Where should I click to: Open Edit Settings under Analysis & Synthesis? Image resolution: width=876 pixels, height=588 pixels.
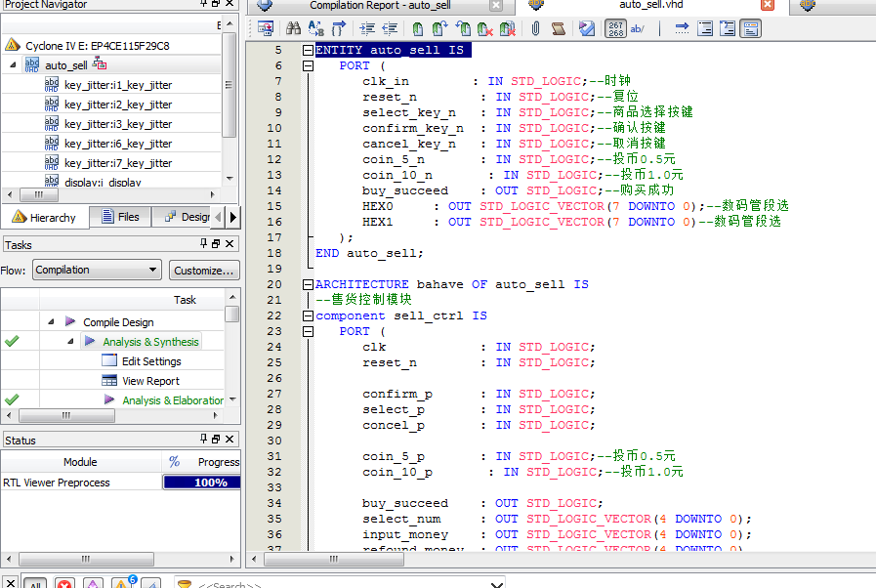[151, 361]
